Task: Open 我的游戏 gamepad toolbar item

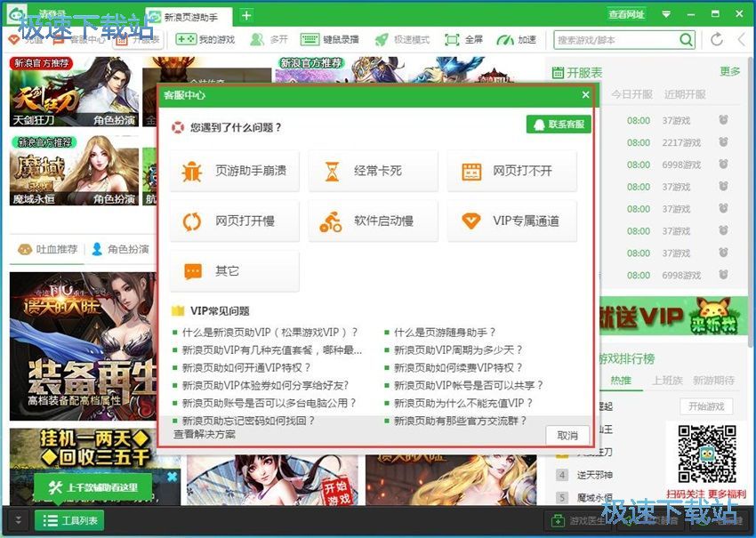Action: pos(205,39)
